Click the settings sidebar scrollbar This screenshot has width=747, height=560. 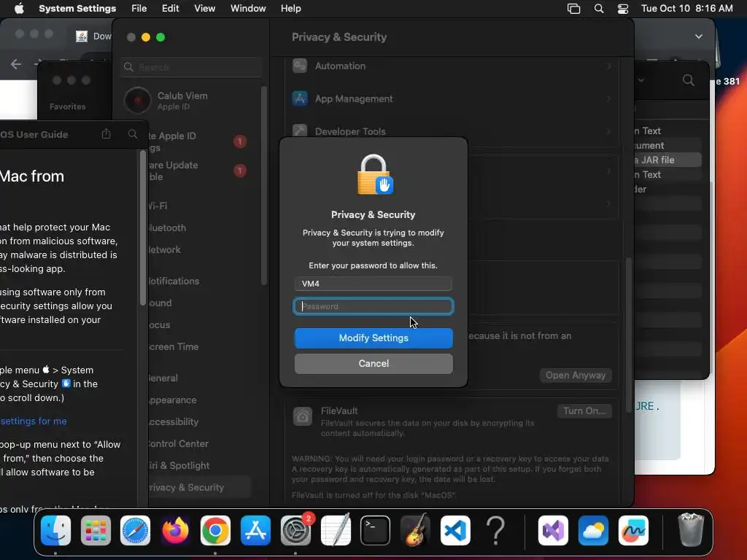[x=264, y=186]
